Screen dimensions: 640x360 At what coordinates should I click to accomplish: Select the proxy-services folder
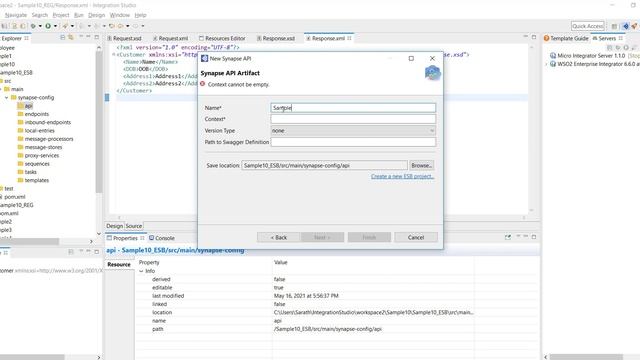pyautogui.click(x=38, y=156)
